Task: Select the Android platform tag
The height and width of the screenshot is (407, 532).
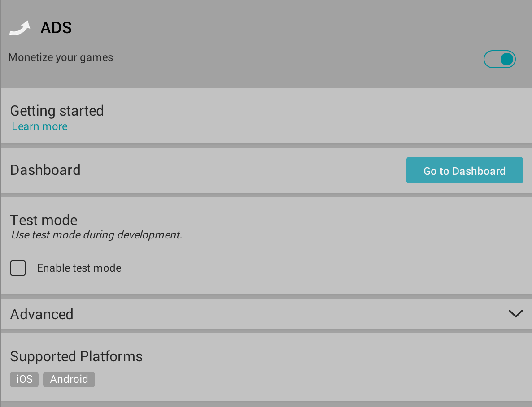Action: [69, 379]
